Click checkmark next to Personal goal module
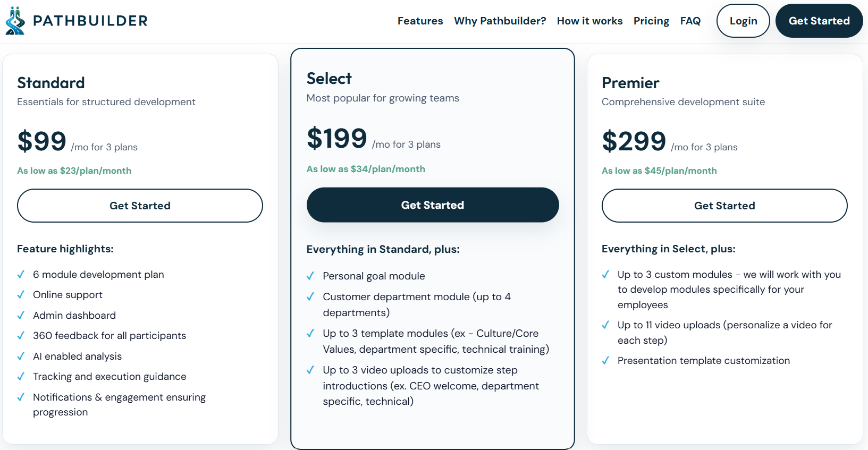The width and height of the screenshot is (868, 450). tap(310, 276)
